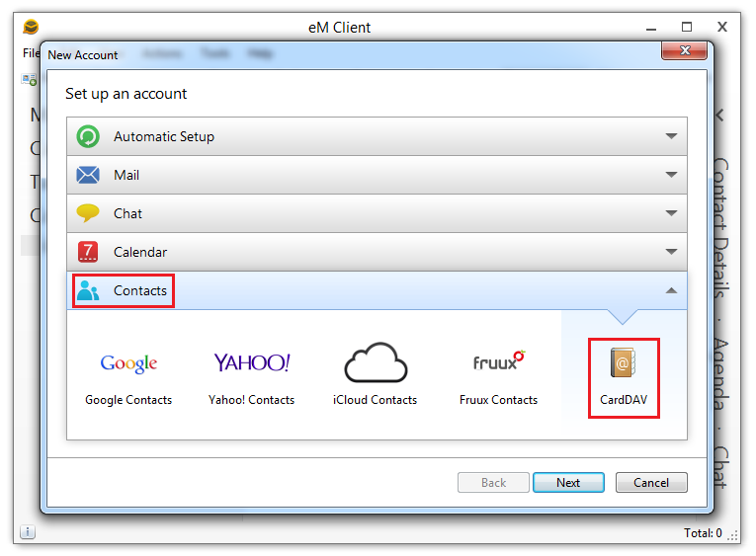Click the Calendar header text
This screenshot has height=556, width=756.
140,252
